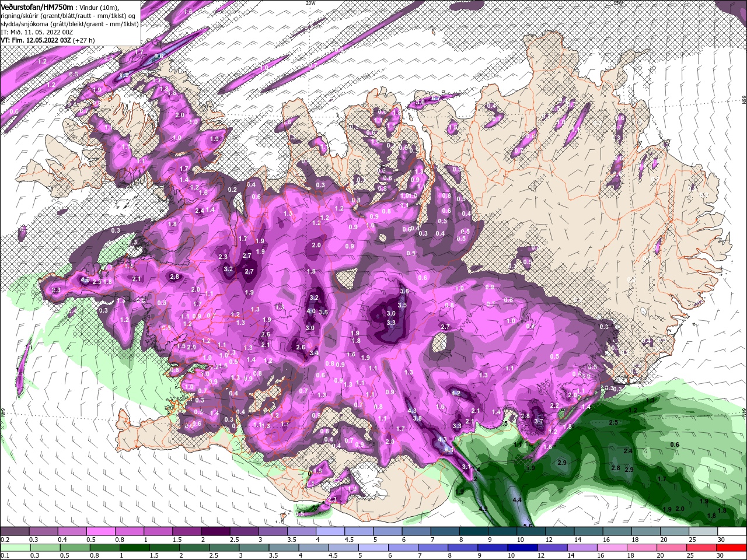This screenshot has width=747, height=560.
Task: Click the 4.0 snowfall value on map
Action: click(x=310, y=311)
